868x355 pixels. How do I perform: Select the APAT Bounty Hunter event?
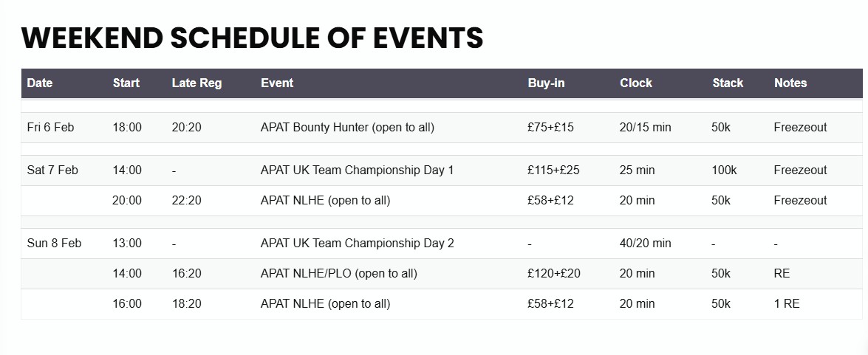pos(347,128)
